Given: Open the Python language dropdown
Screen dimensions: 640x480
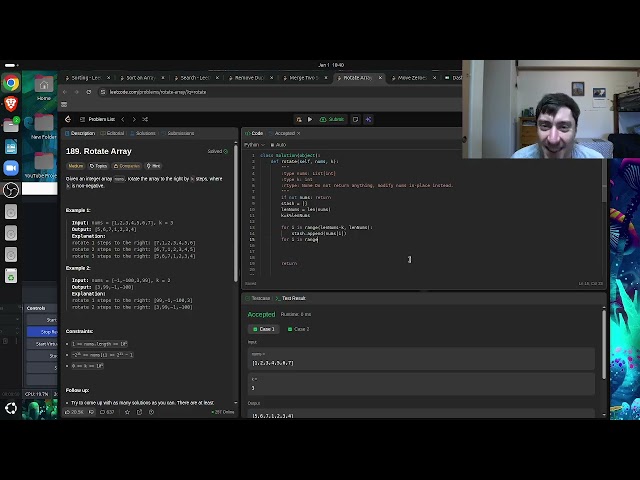Looking at the screenshot, I should pyautogui.click(x=254, y=144).
